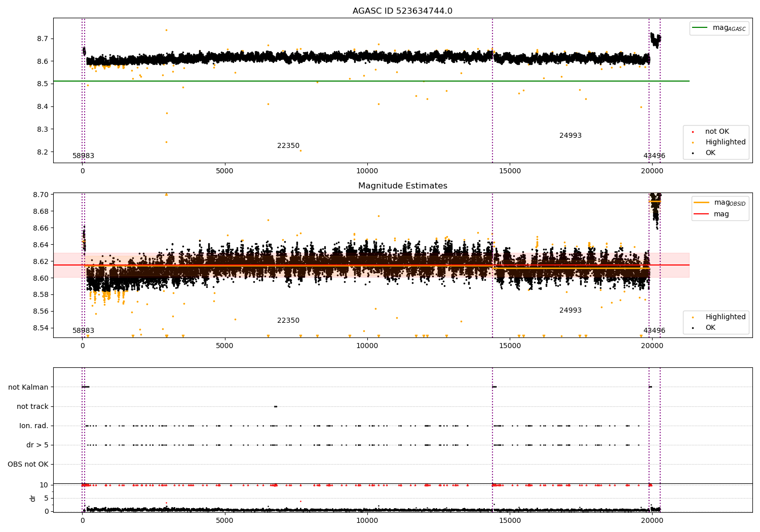Viewport: 760px width, 532px height.
Task: Select the 'dr > 5' y-axis label
Action: coord(37,445)
